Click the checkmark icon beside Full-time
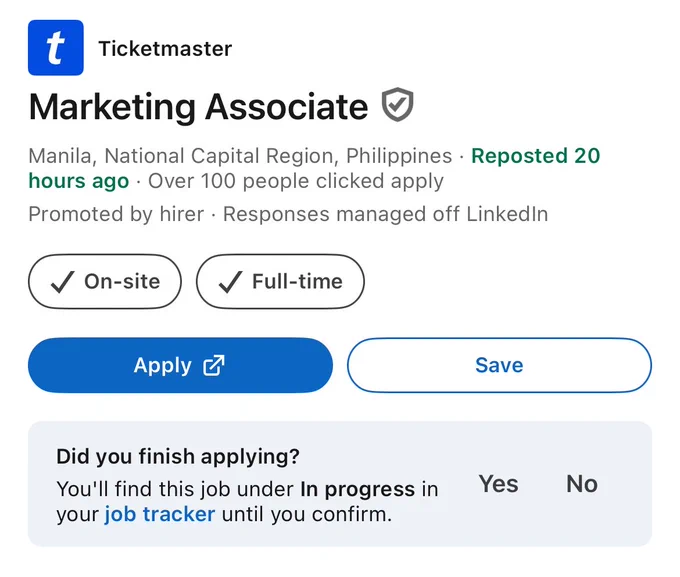 click(230, 282)
